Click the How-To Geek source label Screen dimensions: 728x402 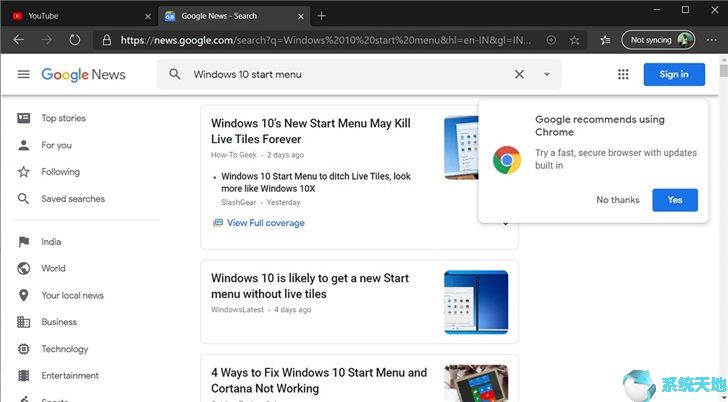[234, 155]
